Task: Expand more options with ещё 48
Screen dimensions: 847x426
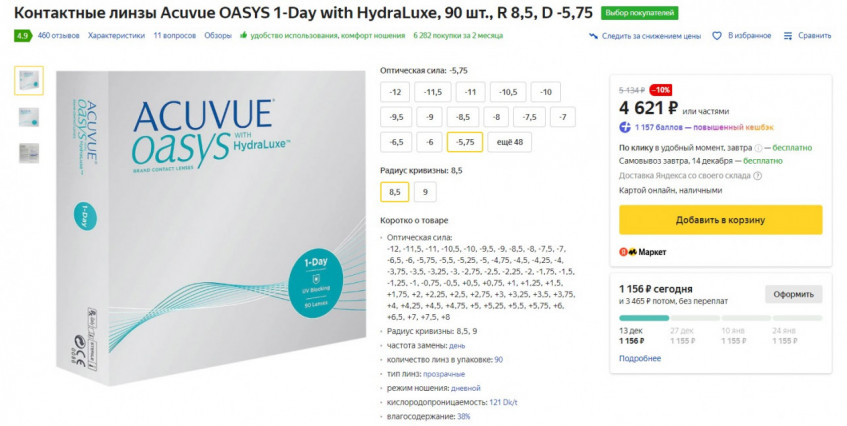Action: pyautogui.click(x=509, y=143)
